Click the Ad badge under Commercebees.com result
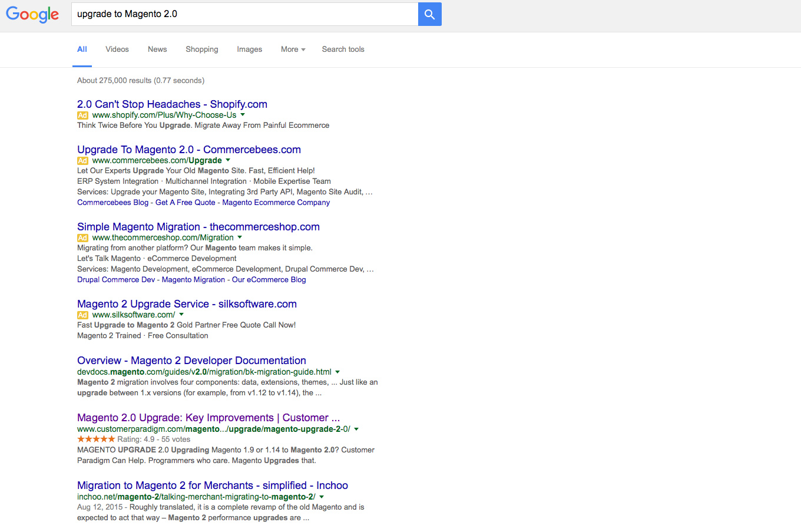The height and width of the screenshot is (532, 801). [82, 161]
